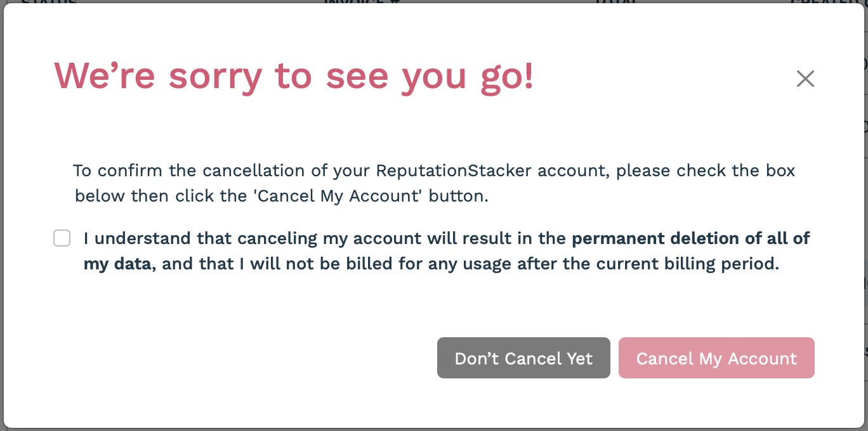Click the bold 'my data' text
The width and height of the screenshot is (868, 431).
(x=118, y=264)
